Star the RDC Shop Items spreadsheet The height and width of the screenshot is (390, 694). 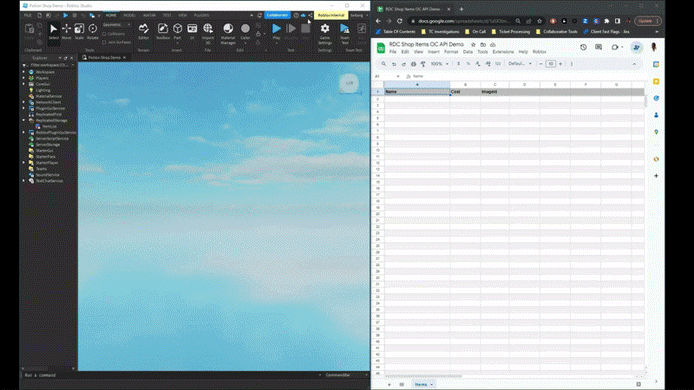tap(473, 45)
